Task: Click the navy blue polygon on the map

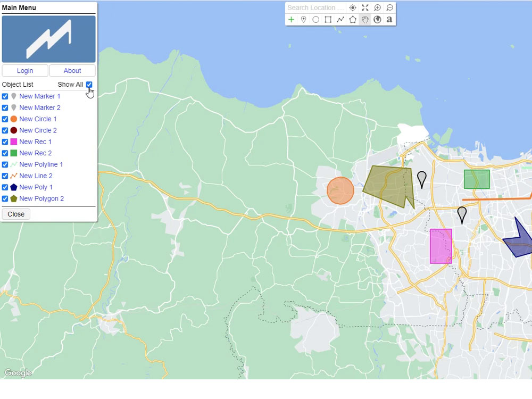Action: point(519,243)
